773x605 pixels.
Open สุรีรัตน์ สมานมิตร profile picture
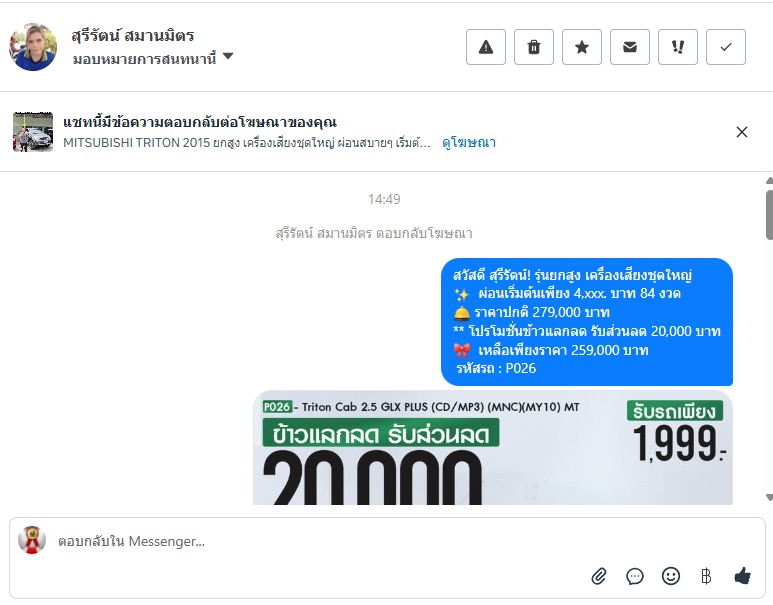(33, 47)
